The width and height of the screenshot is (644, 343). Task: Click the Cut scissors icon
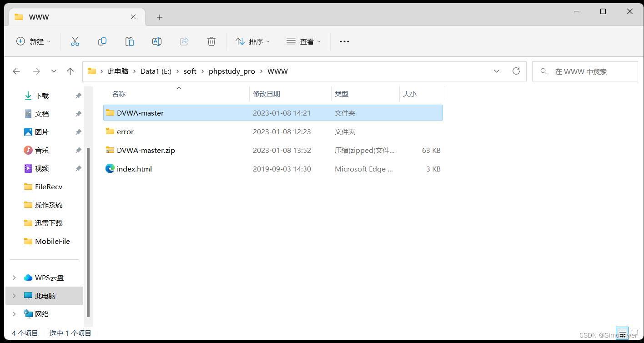(75, 41)
